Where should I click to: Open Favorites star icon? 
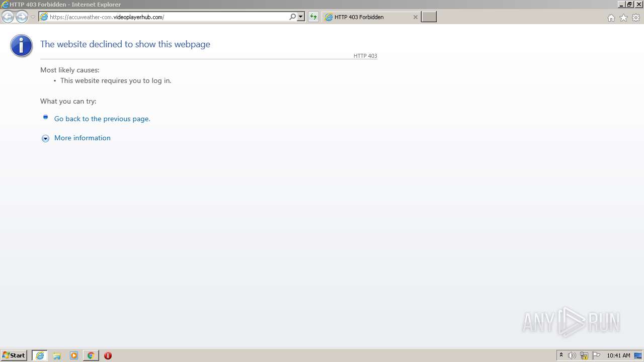[623, 18]
